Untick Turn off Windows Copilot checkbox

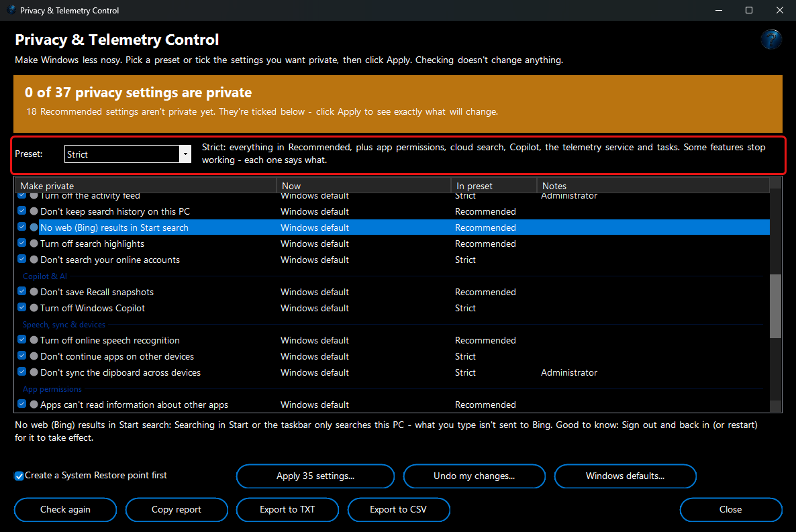tap(22, 307)
